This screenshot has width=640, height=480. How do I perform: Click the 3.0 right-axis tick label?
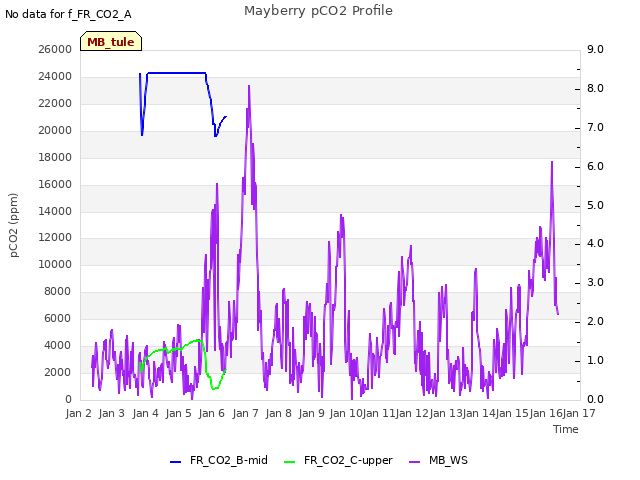click(595, 282)
